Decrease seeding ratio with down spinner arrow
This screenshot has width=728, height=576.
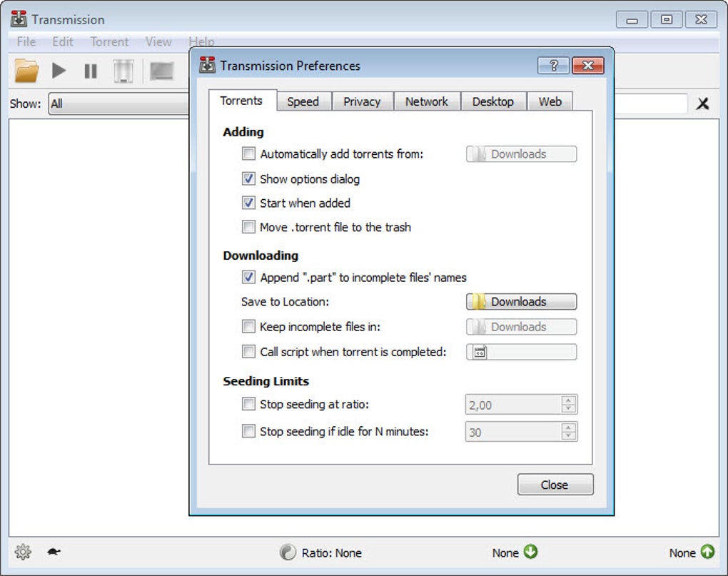click(568, 408)
